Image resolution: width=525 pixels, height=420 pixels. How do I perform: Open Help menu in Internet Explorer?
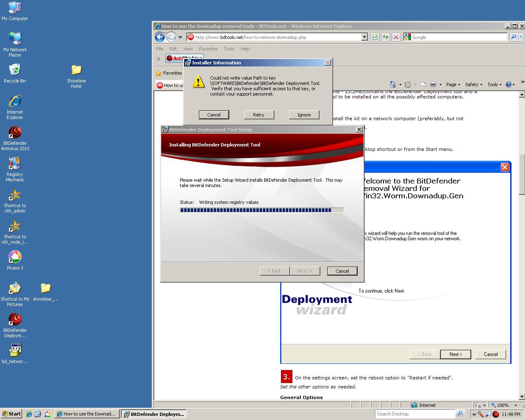[245, 49]
